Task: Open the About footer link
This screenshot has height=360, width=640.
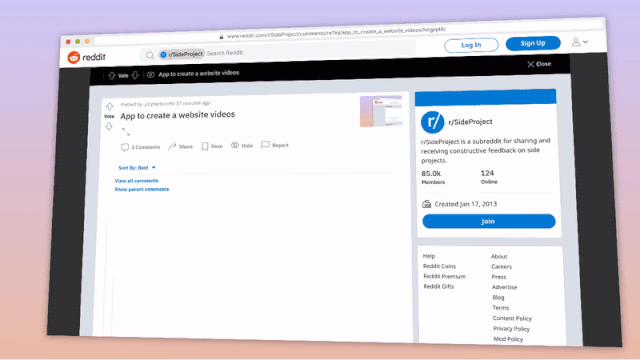Action: click(499, 256)
